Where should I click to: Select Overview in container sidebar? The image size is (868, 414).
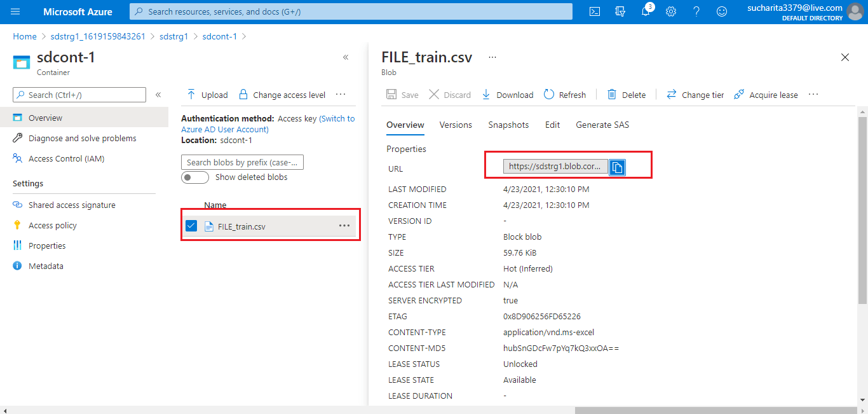coord(84,118)
